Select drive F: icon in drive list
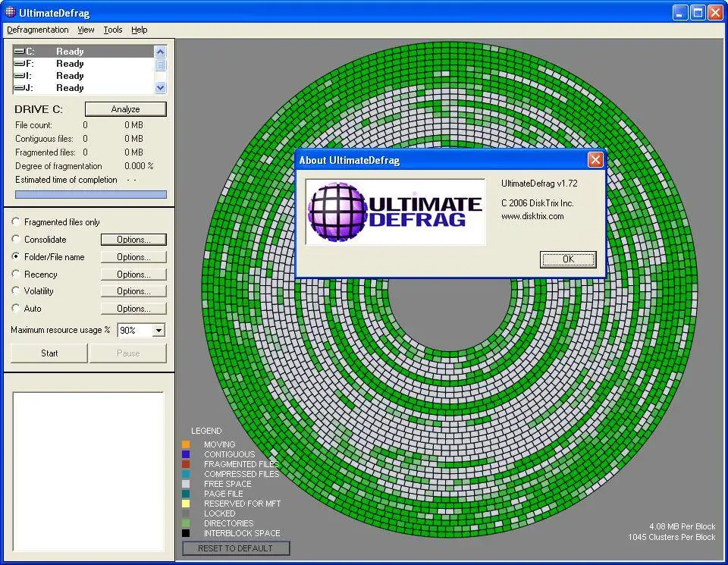The height and width of the screenshot is (565, 728). 19,64
